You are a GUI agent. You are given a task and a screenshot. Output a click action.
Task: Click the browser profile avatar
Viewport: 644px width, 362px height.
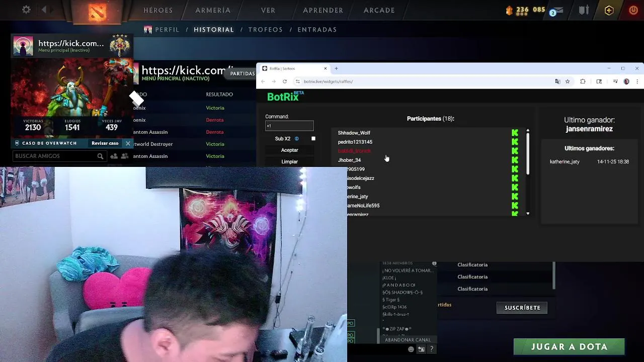coord(626,81)
